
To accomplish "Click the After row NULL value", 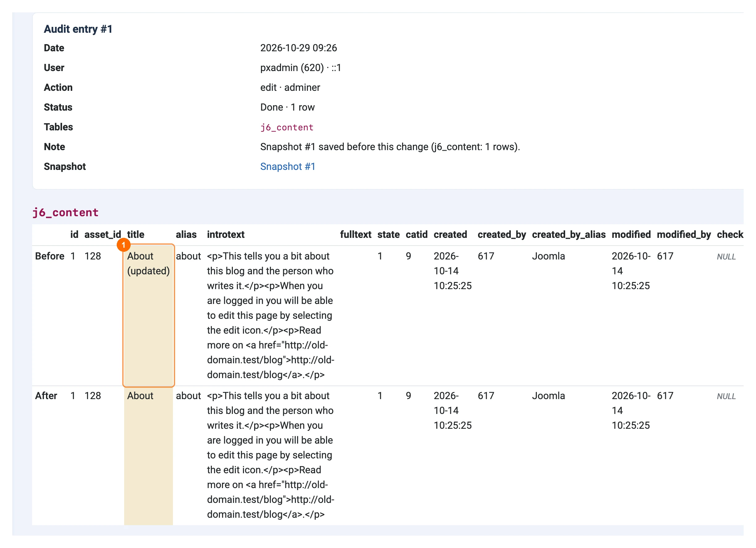I will [726, 396].
